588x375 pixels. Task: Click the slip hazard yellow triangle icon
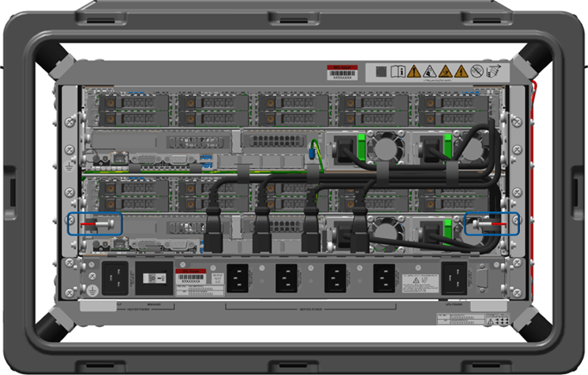[446, 72]
